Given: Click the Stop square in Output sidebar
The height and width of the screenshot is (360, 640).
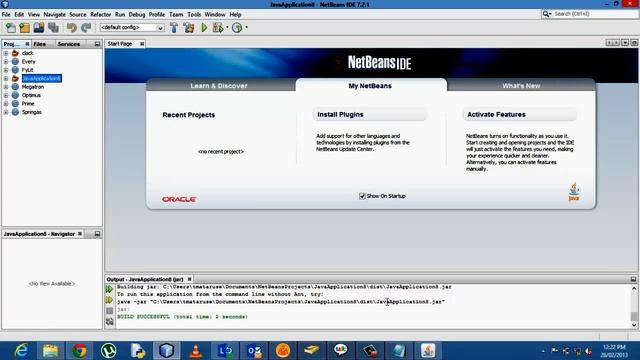Looking at the screenshot, I should click(x=109, y=311).
